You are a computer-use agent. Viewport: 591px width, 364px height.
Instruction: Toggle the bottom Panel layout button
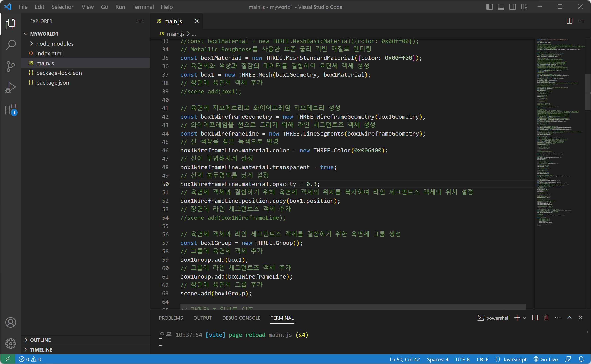[x=501, y=7]
